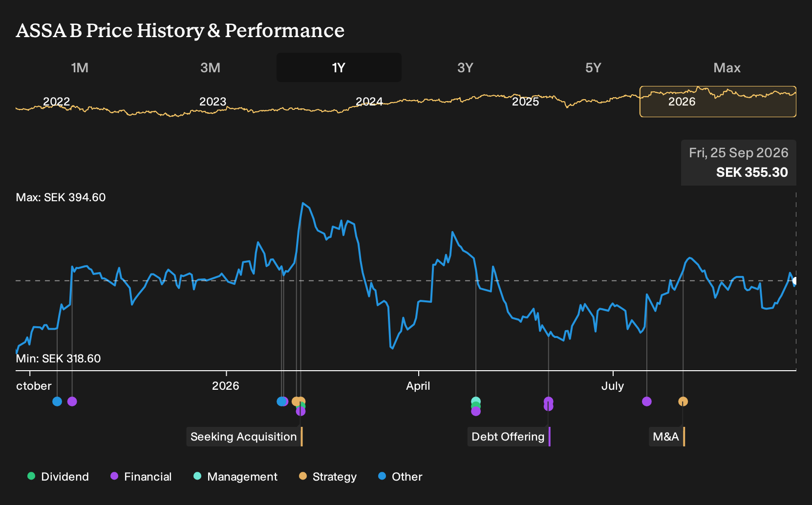Screen dimensions: 812x505
Task: Select the 3M time range tab
Action: 210,67
